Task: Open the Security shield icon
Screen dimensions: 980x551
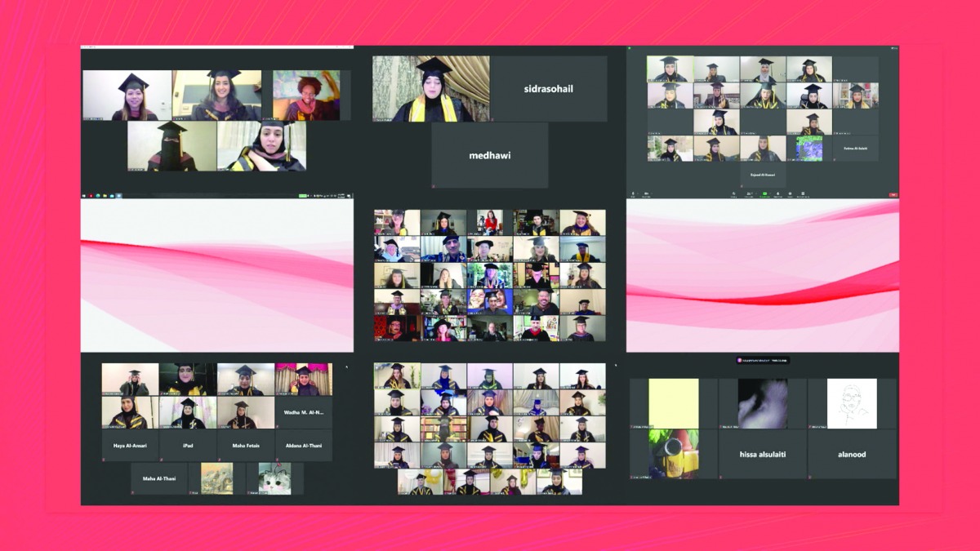Action: [733, 194]
